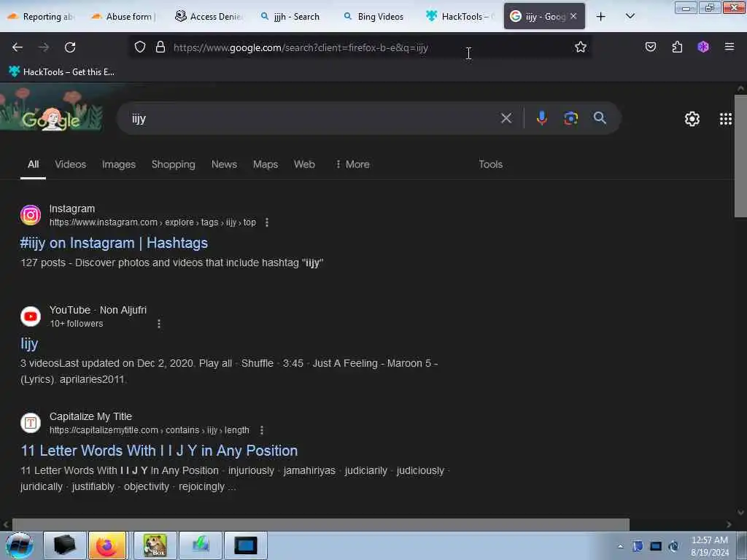Image resolution: width=747 pixels, height=560 pixels.
Task: Open the Windows Start menu orb
Action: point(20,545)
